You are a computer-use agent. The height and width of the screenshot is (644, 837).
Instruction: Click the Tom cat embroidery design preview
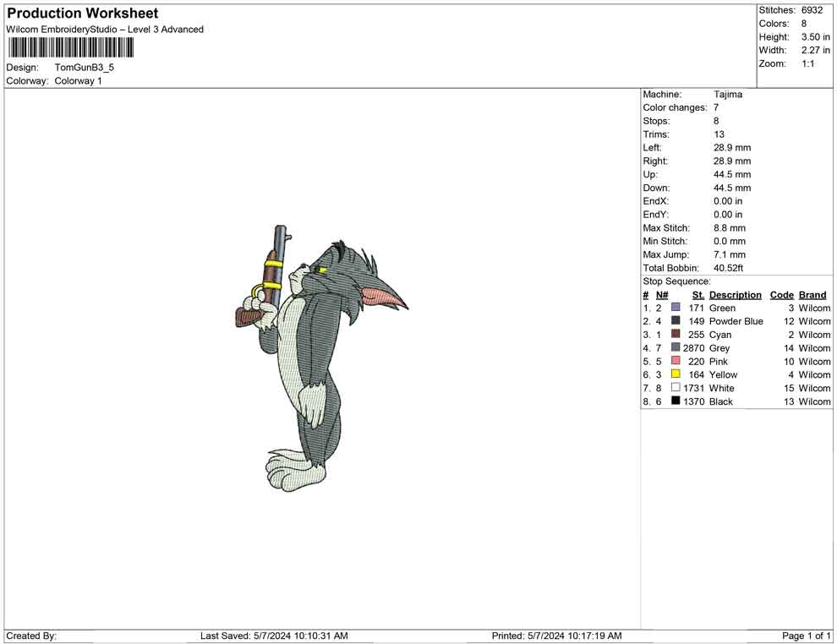coord(320,357)
